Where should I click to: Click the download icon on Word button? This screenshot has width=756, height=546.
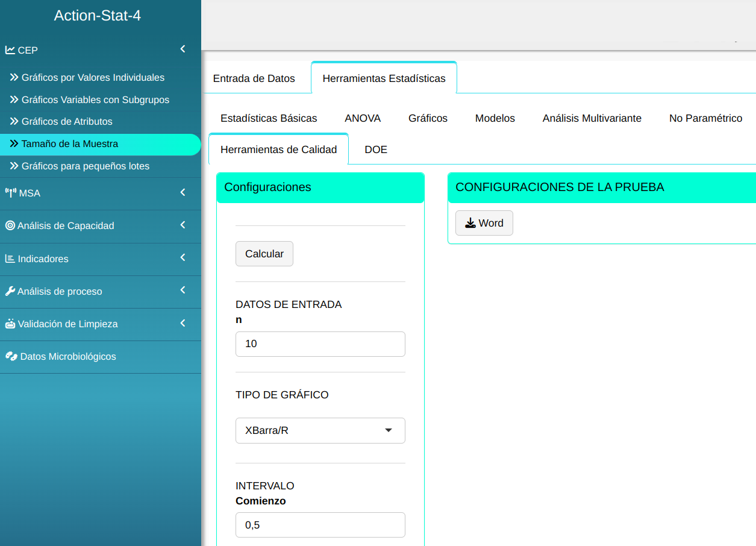[470, 223]
